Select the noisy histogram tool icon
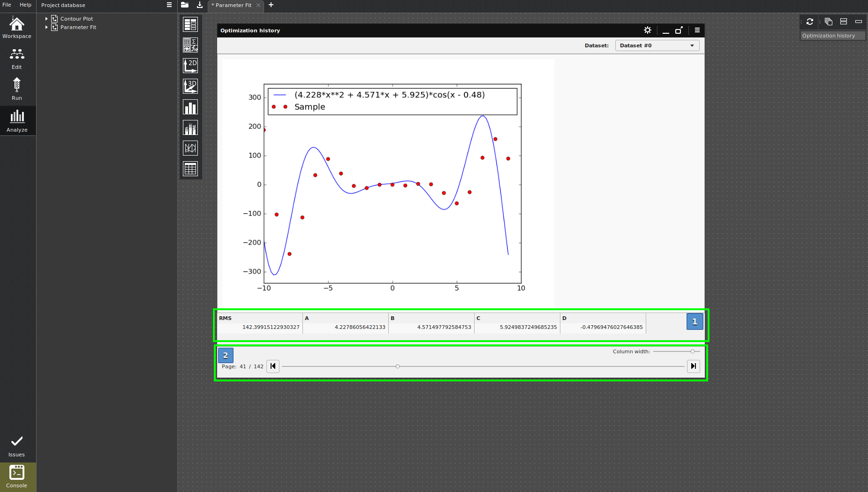868x492 pixels. pos(190,127)
